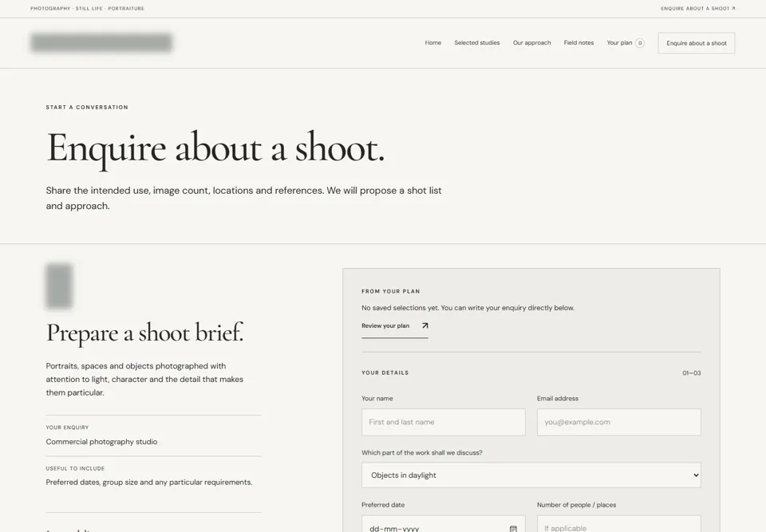Click 'Which part of the work shall we discuss?' label
Image resolution: width=766 pixels, height=532 pixels.
coord(421,453)
